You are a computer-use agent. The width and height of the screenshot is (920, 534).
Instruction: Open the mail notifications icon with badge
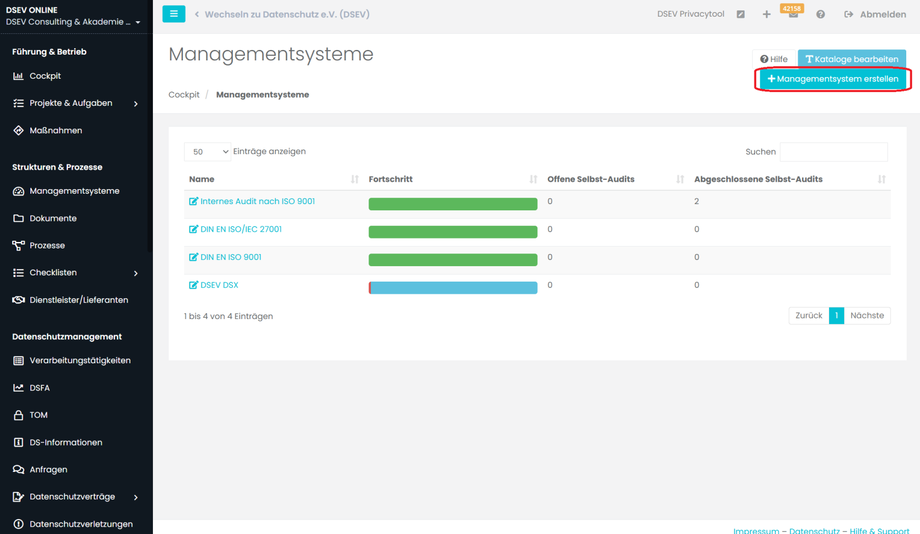(x=792, y=15)
